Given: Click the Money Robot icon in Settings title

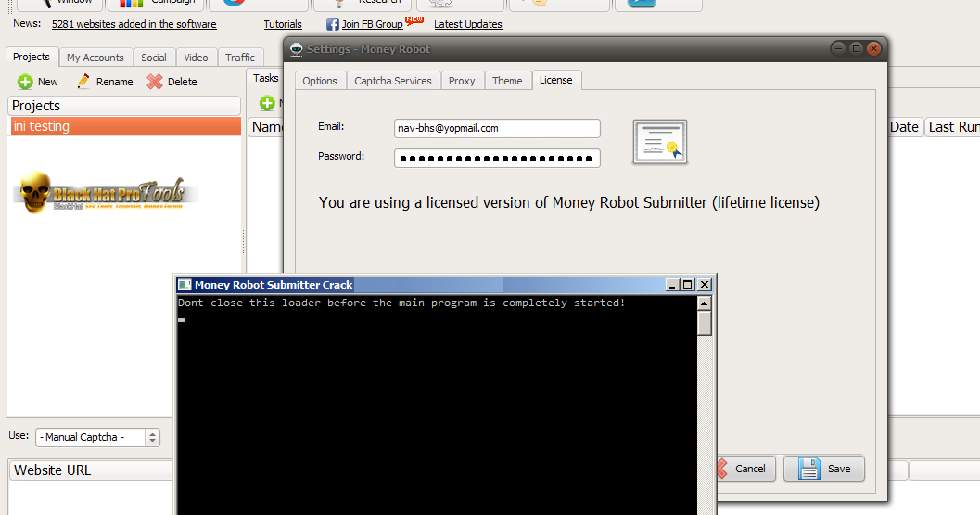Looking at the screenshot, I should (297, 49).
